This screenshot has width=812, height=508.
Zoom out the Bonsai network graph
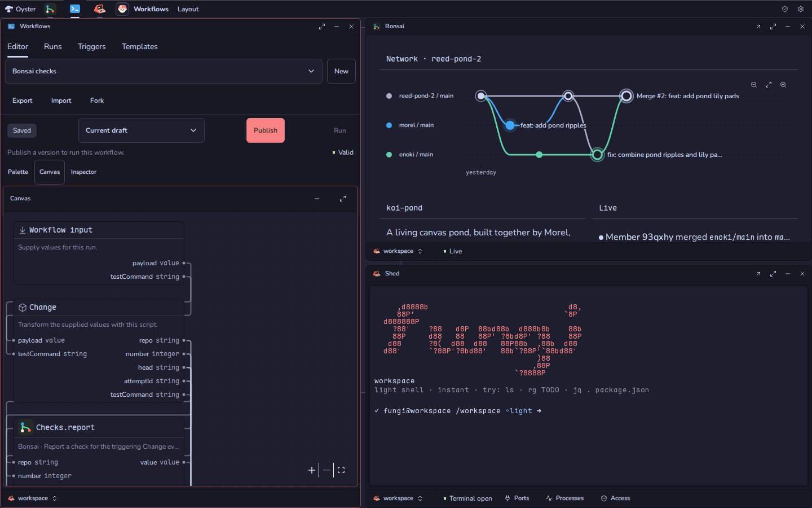pyautogui.click(x=754, y=85)
